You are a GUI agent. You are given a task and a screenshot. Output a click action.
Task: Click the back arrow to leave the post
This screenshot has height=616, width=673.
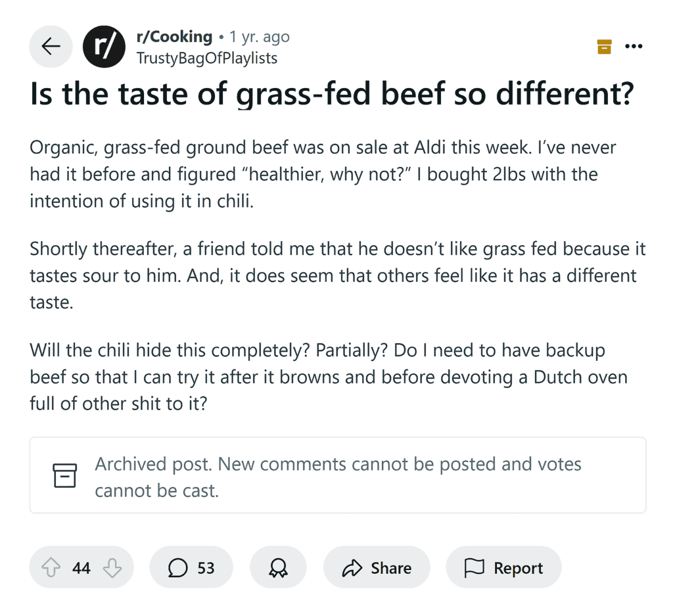coord(51,46)
